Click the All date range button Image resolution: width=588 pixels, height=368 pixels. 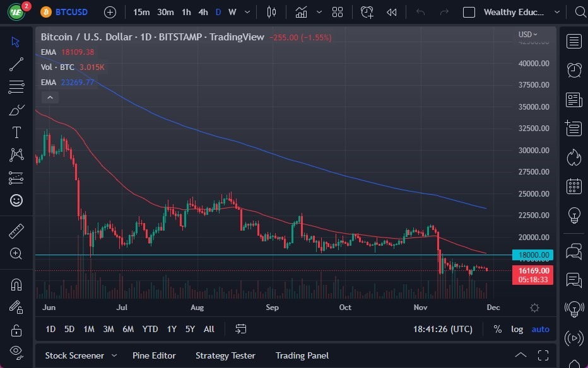(209, 329)
